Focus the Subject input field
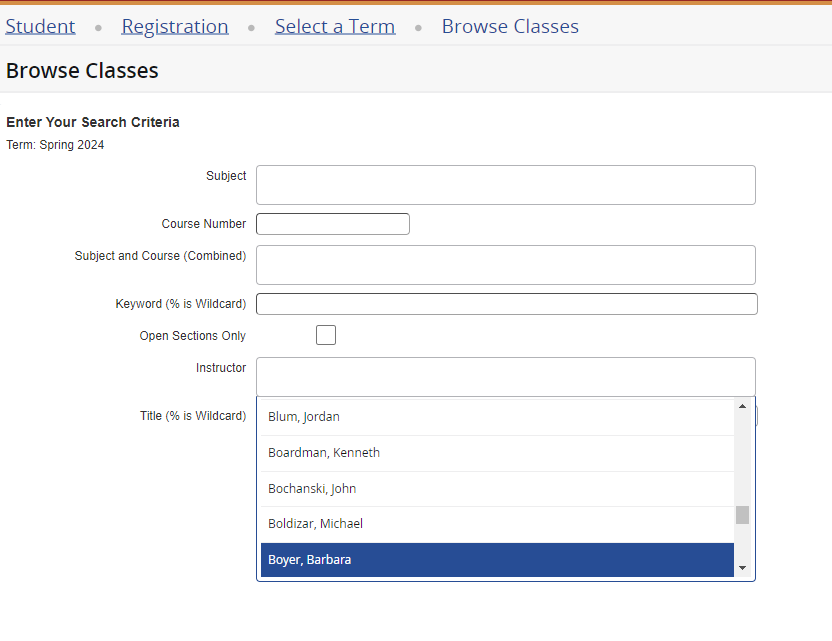Viewport: 832px width, 641px height. coord(506,185)
